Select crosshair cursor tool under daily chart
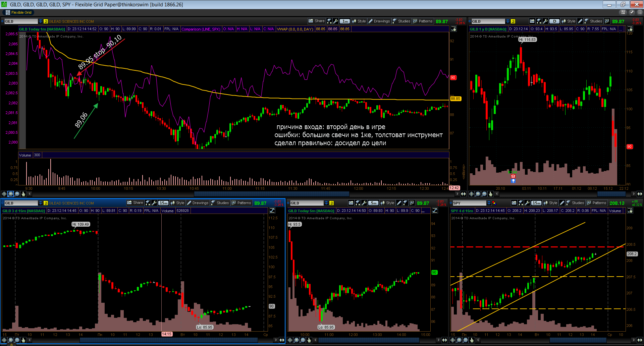The width and height of the screenshot is (644, 346). point(471,194)
